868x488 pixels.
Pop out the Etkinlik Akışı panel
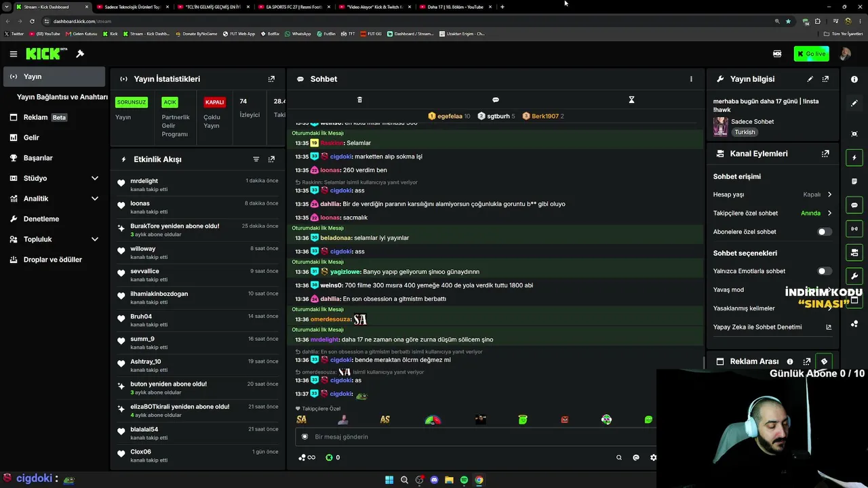click(271, 159)
